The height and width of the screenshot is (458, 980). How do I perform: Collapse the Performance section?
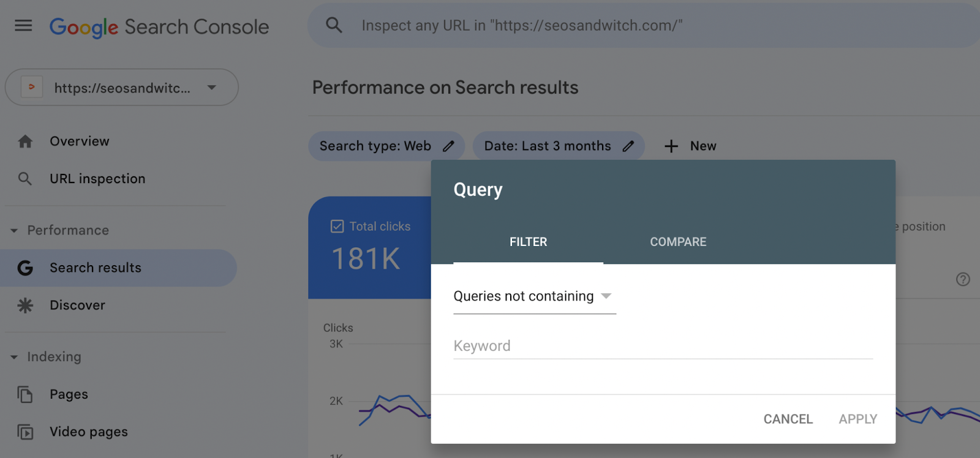(14, 231)
